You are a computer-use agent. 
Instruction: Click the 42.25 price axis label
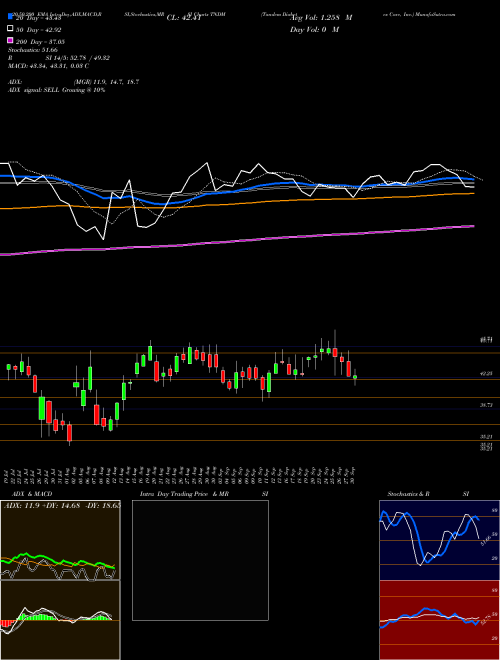[487, 373]
